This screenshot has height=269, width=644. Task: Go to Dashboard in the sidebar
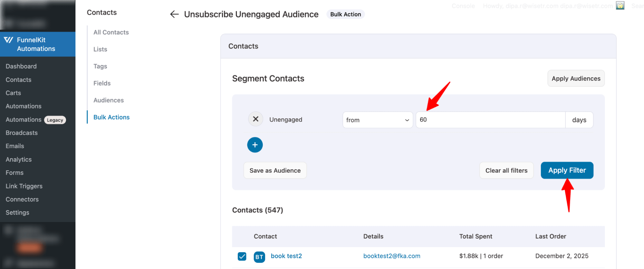tap(21, 66)
